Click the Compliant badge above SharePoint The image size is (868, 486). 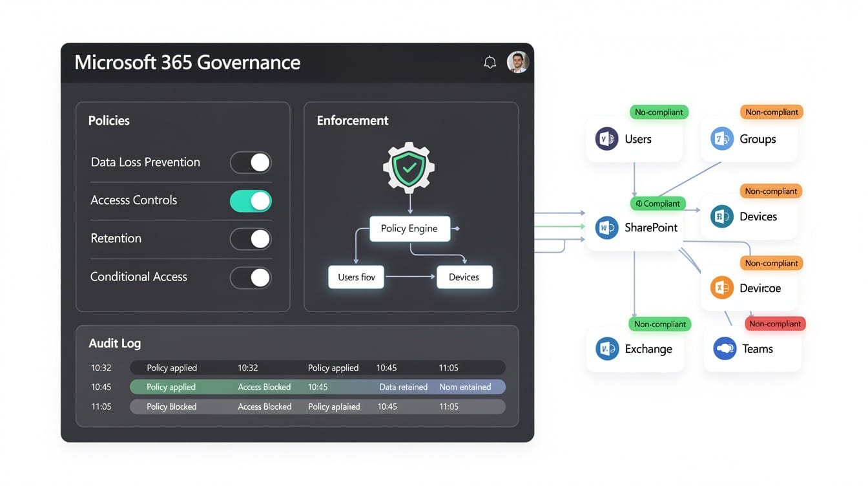coord(657,204)
